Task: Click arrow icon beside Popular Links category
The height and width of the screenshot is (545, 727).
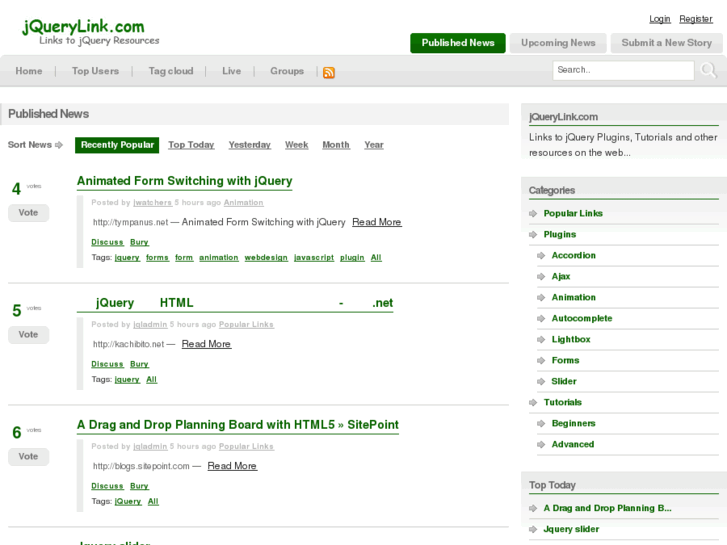Action: click(533, 213)
